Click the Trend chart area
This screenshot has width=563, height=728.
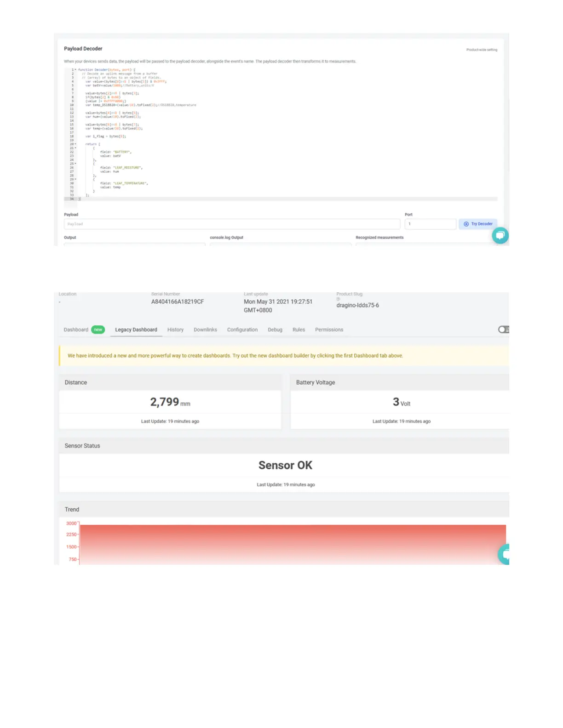(293, 545)
